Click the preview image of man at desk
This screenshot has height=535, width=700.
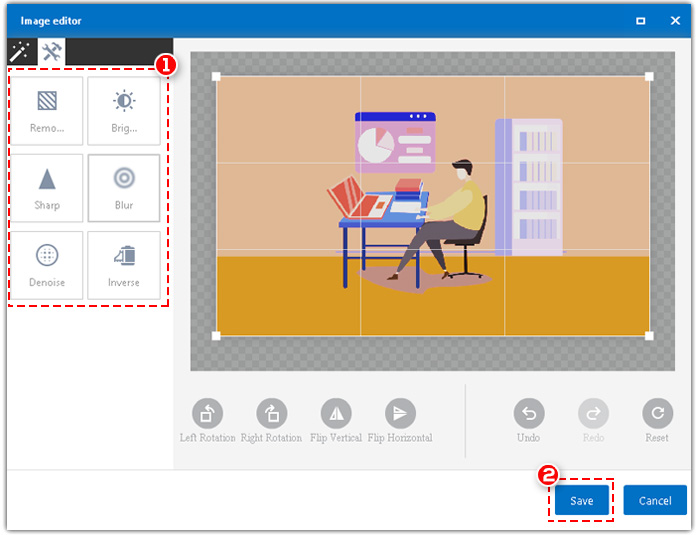(x=433, y=206)
